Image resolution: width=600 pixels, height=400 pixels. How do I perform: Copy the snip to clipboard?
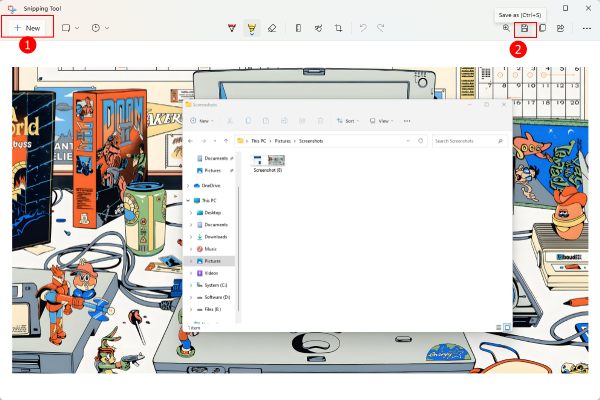[543, 28]
